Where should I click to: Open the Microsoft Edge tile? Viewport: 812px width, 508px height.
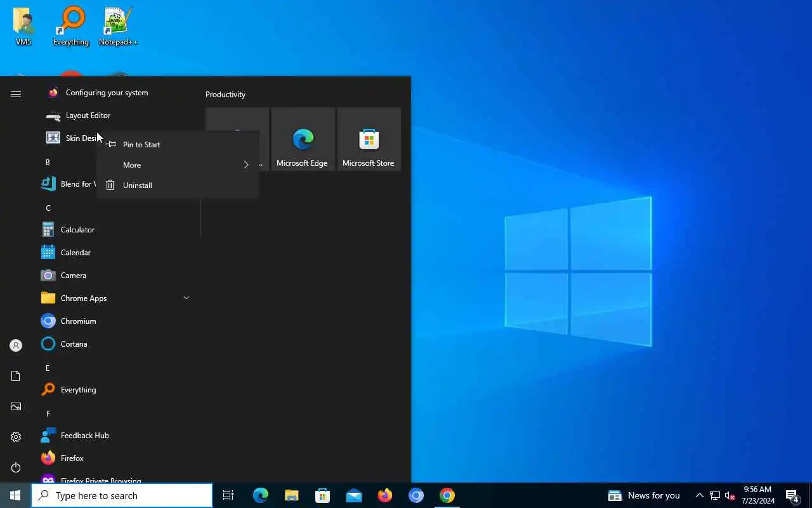click(x=303, y=139)
